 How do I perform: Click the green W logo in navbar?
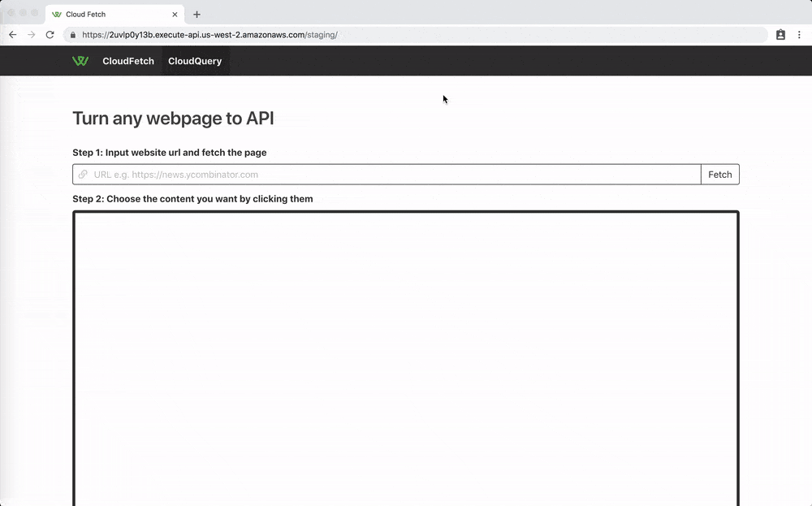click(80, 61)
